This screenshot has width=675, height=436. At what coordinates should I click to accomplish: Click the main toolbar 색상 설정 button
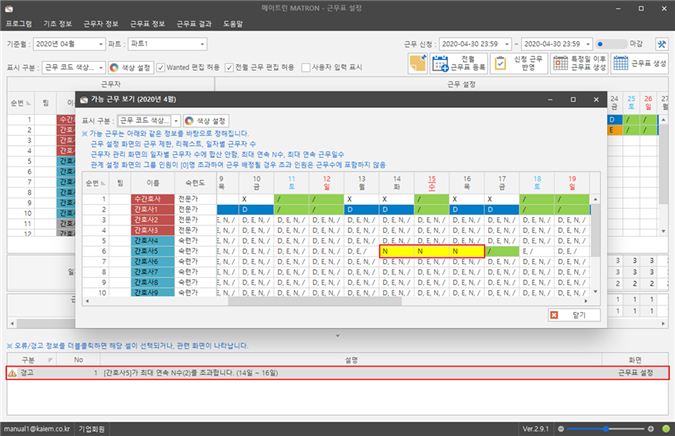click(129, 68)
